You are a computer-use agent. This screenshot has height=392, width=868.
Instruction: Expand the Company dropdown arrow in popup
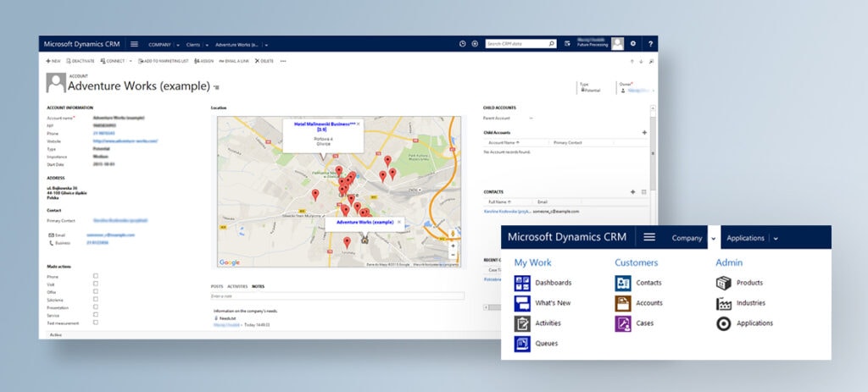pyautogui.click(x=713, y=239)
